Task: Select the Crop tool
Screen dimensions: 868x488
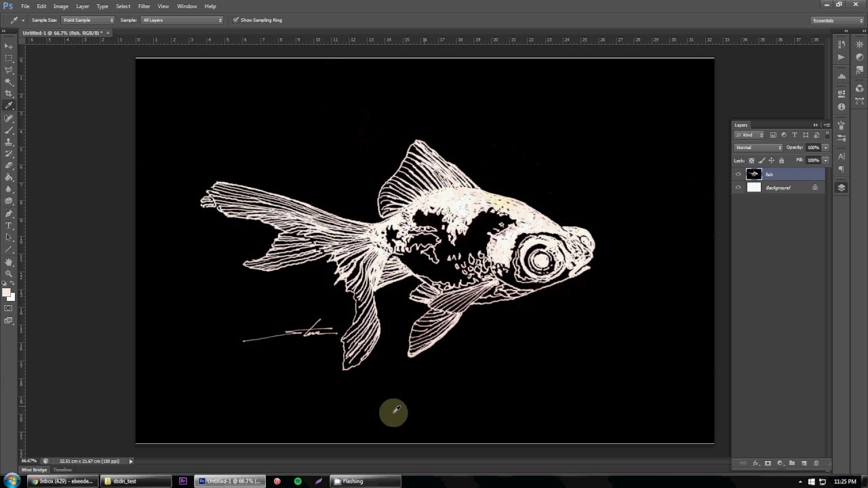Action: click(x=9, y=94)
